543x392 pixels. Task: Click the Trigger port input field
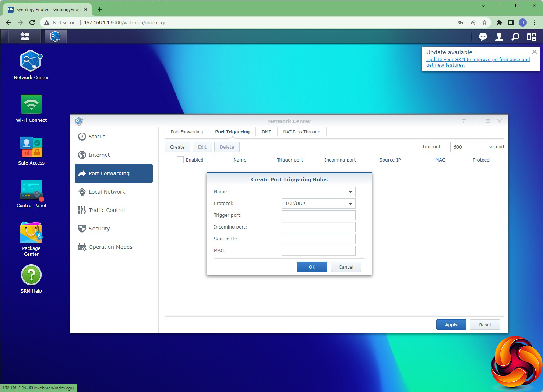pyautogui.click(x=319, y=215)
